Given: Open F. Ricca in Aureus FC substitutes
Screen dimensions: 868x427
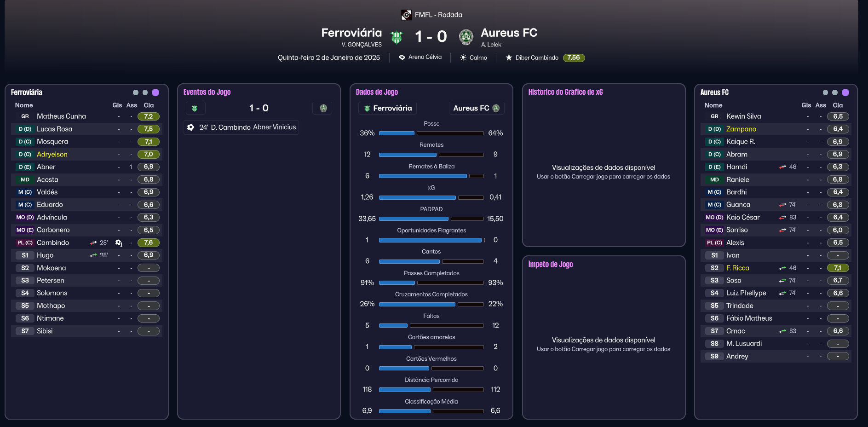Looking at the screenshot, I should pos(737,268).
